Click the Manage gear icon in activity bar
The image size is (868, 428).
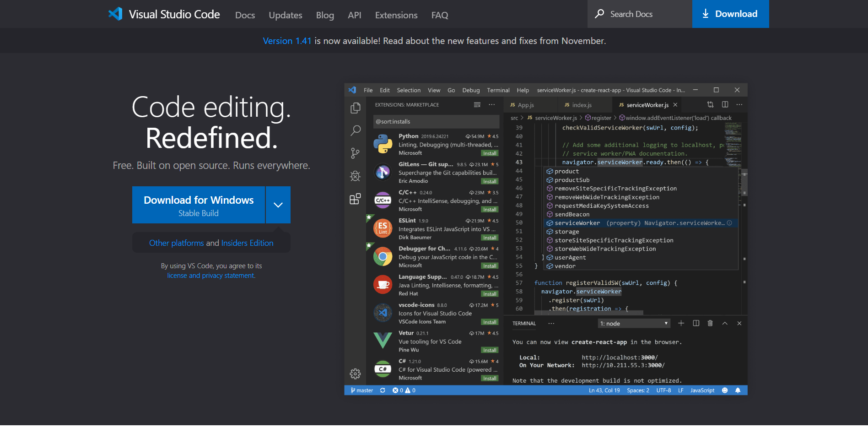355,374
